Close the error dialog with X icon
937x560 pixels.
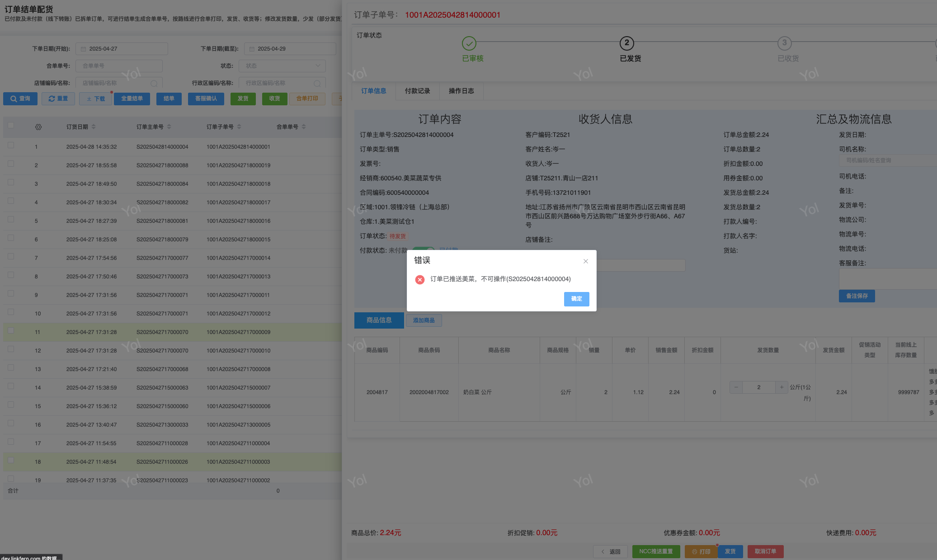click(x=585, y=261)
